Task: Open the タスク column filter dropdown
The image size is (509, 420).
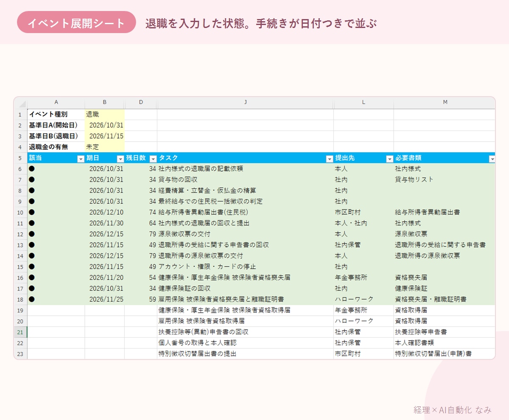Action: 329,159
